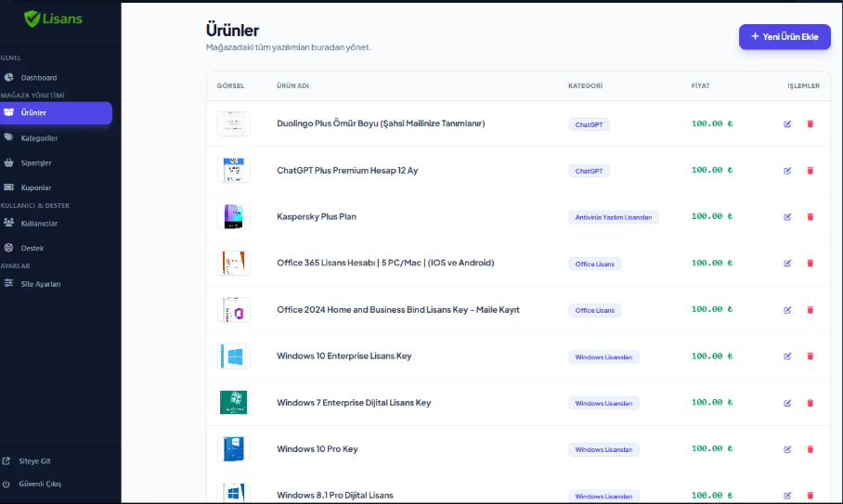Screen dimensions: 843x504
Task: Click the Lisans shield logo
Action: (33, 19)
